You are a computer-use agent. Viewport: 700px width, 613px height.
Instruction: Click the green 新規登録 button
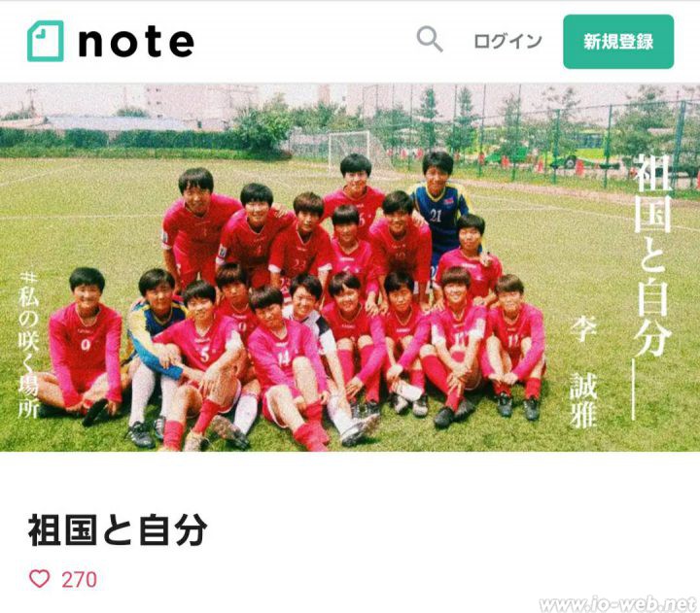[618, 42]
